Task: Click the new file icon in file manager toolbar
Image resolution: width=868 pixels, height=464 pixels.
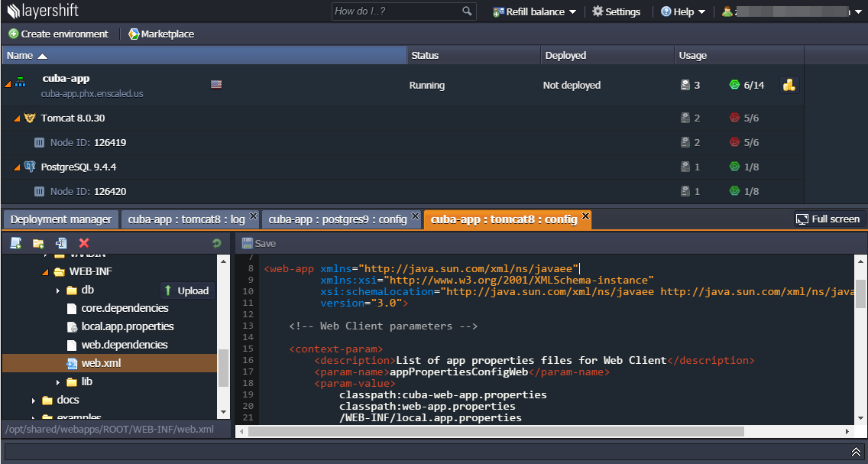Action: point(15,243)
